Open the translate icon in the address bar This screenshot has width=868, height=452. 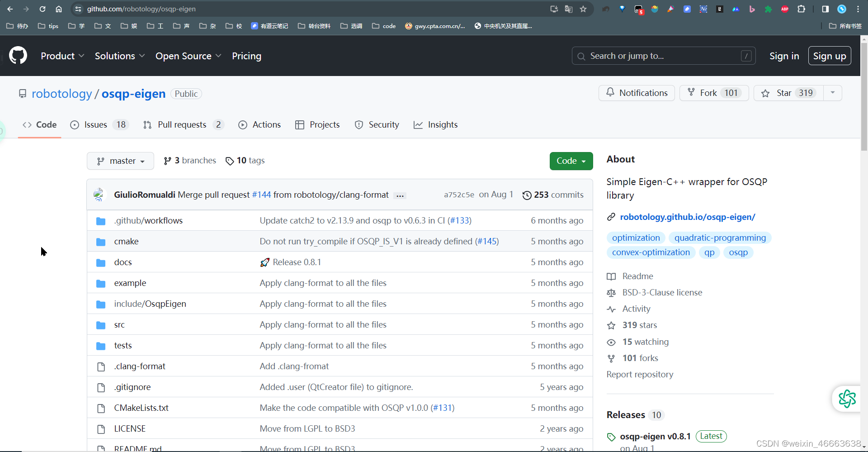(569, 9)
